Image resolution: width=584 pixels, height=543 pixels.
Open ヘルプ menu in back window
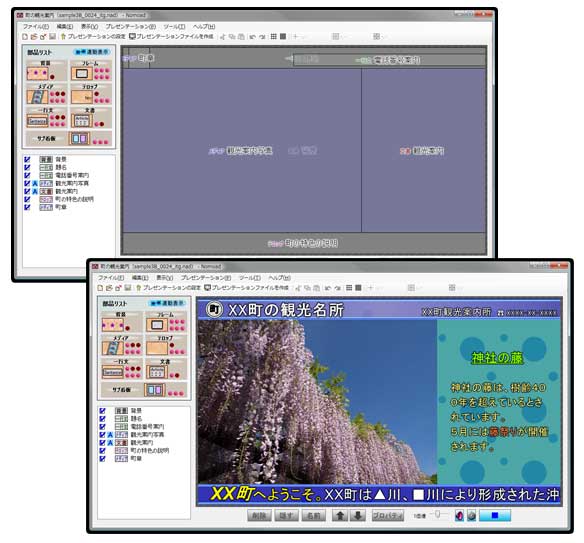tap(204, 26)
